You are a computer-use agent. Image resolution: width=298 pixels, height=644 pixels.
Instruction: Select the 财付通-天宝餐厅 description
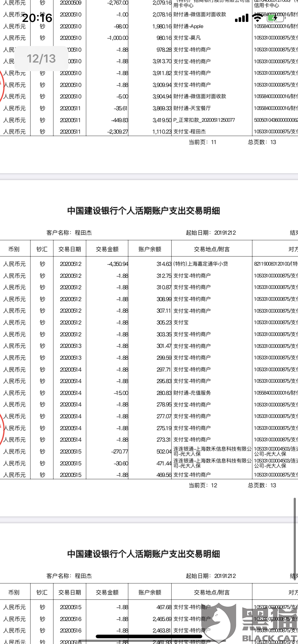(192, 109)
